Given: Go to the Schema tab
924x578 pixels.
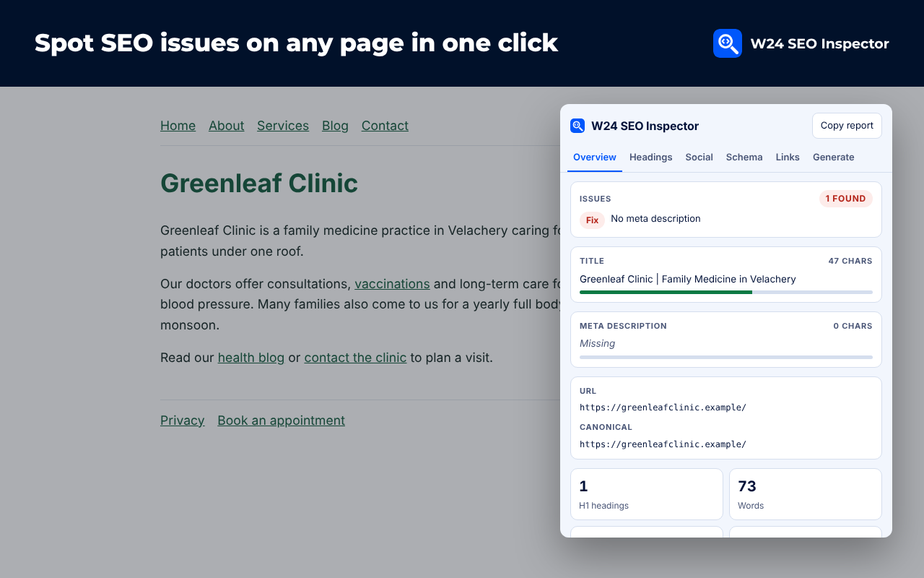Looking at the screenshot, I should click(x=744, y=158).
